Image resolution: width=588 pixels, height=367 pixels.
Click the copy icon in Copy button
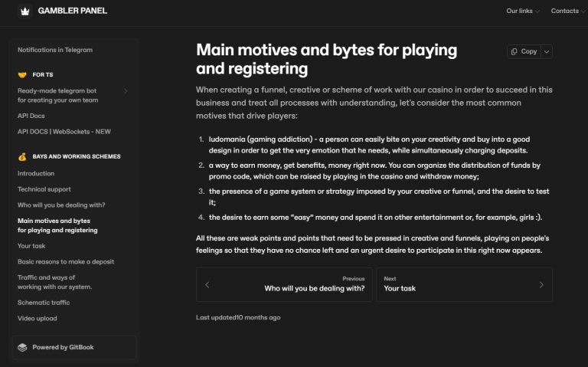click(514, 51)
